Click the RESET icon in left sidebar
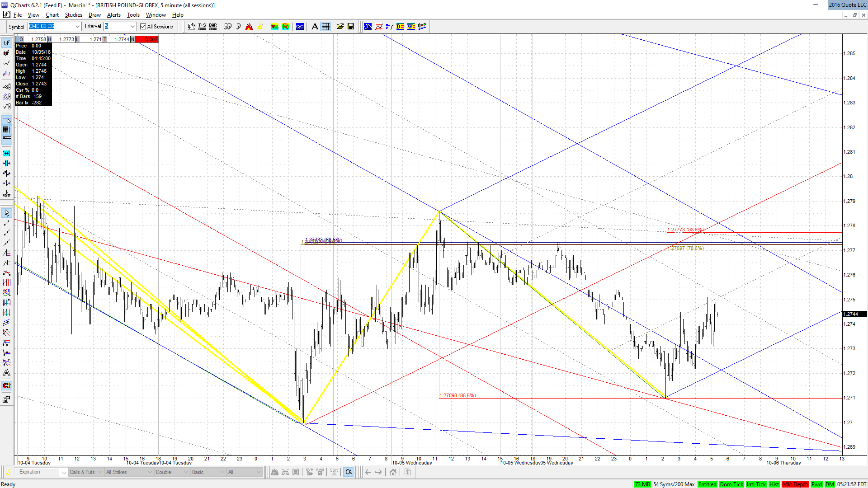 click(7, 193)
